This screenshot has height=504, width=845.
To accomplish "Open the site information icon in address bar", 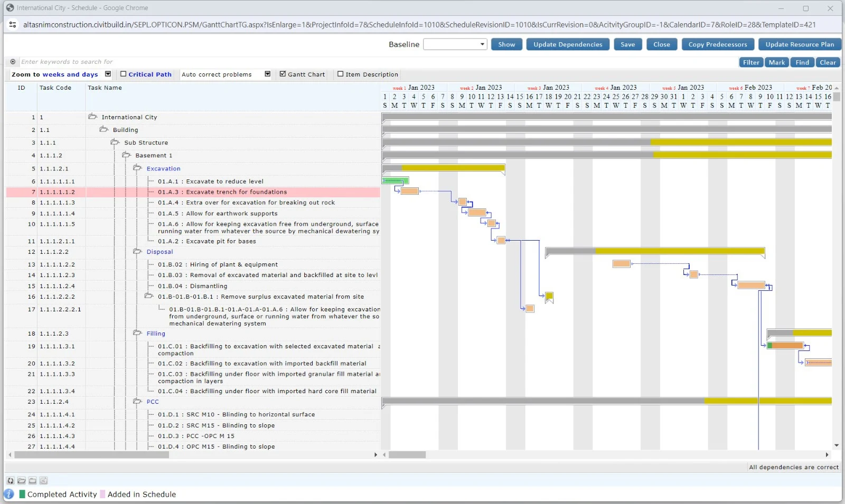I will [x=13, y=25].
